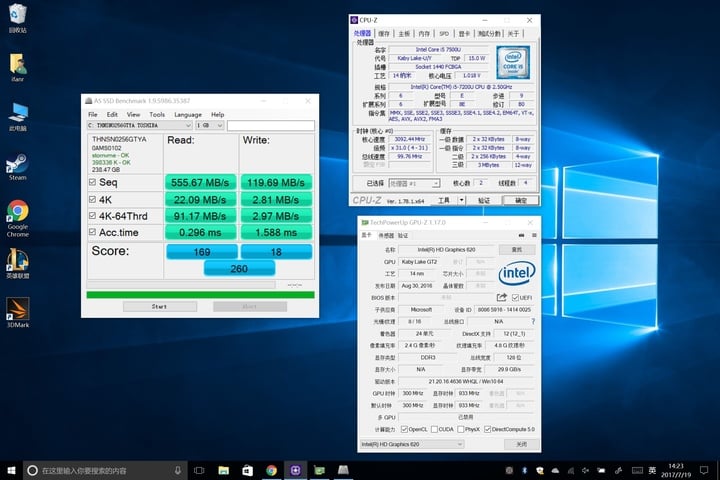Switch to AS SSD Benchmark on taskbar

pyautogui.click(x=343, y=470)
